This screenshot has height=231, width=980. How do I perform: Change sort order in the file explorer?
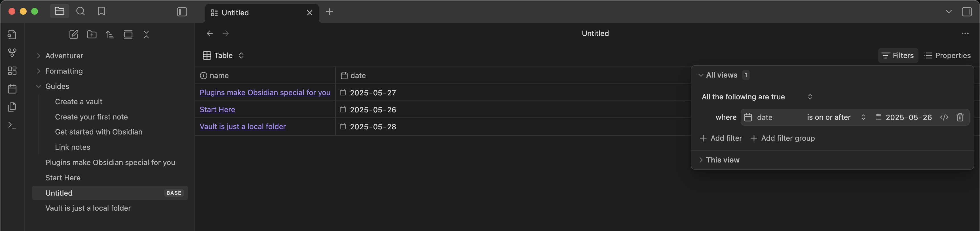tap(110, 35)
